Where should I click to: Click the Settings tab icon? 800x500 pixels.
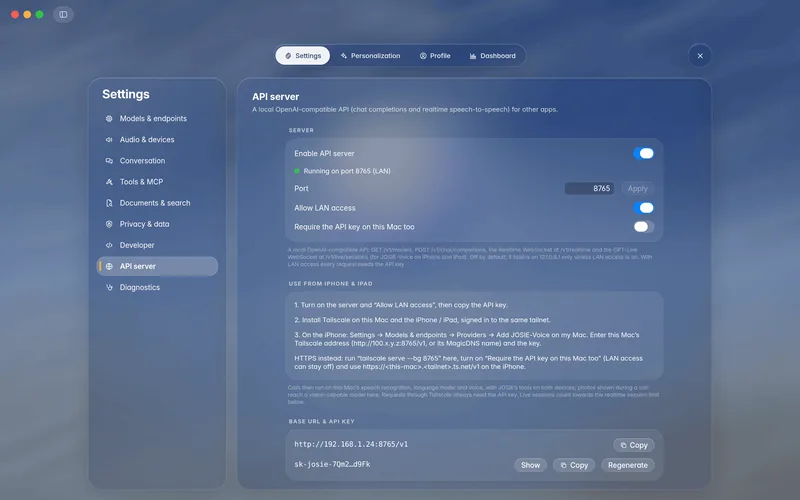(x=288, y=56)
